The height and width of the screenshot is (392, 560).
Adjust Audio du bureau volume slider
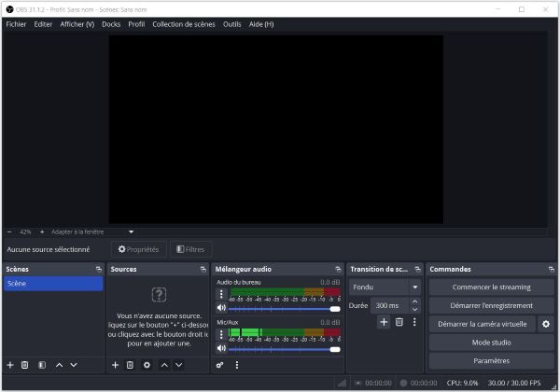[x=285, y=309]
